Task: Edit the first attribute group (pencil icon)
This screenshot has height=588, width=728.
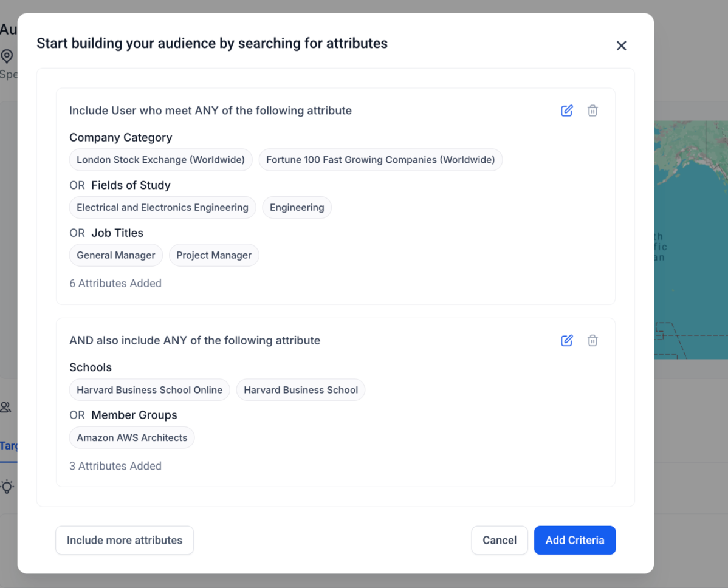Action: click(566, 111)
